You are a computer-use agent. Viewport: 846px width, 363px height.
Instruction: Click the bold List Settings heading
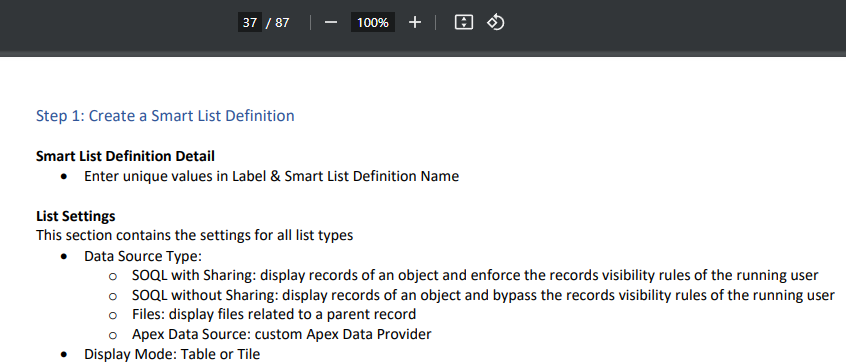[76, 216]
